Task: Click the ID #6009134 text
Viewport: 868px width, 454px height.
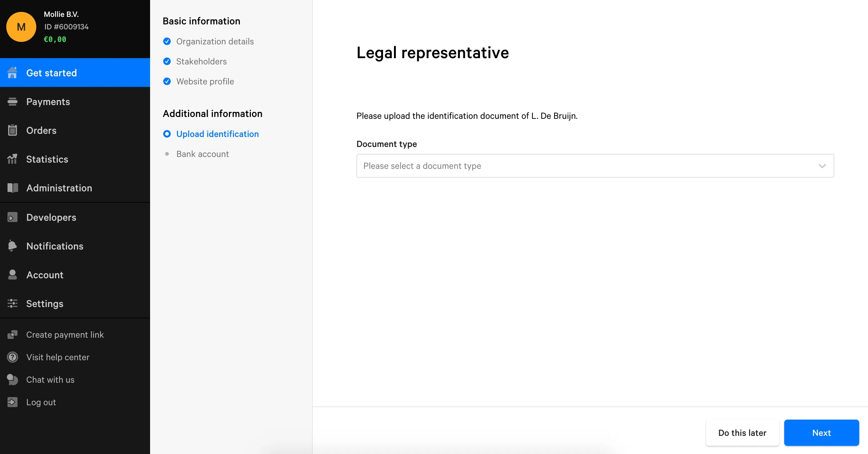Action: pos(66,27)
